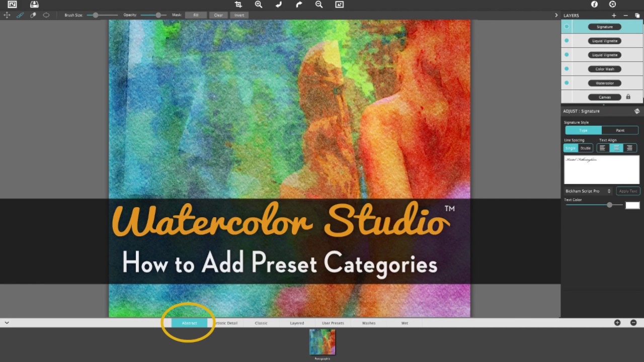This screenshot has height=362, width=644.
Task: Open the Layered preset category
Action: (297, 323)
